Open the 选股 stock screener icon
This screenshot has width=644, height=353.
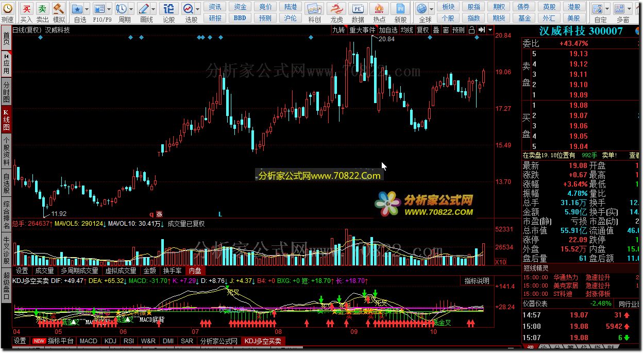pyautogui.click(x=189, y=9)
